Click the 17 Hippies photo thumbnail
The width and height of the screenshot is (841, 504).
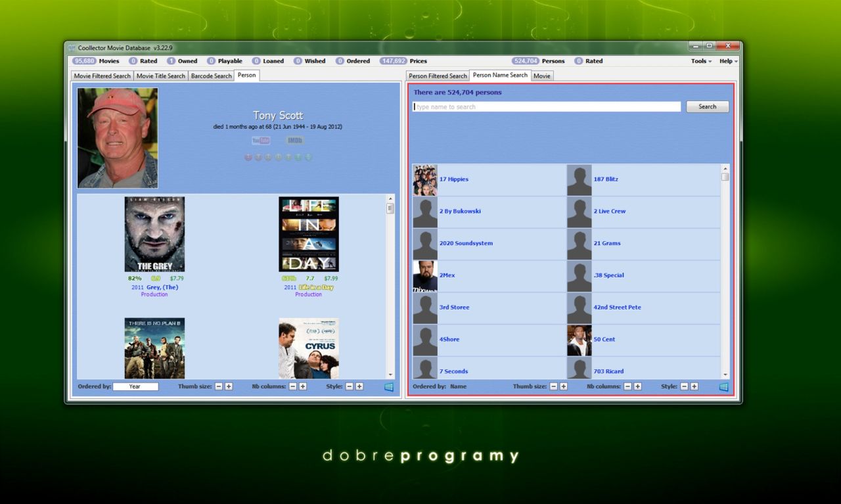click(x=425, y=180)
